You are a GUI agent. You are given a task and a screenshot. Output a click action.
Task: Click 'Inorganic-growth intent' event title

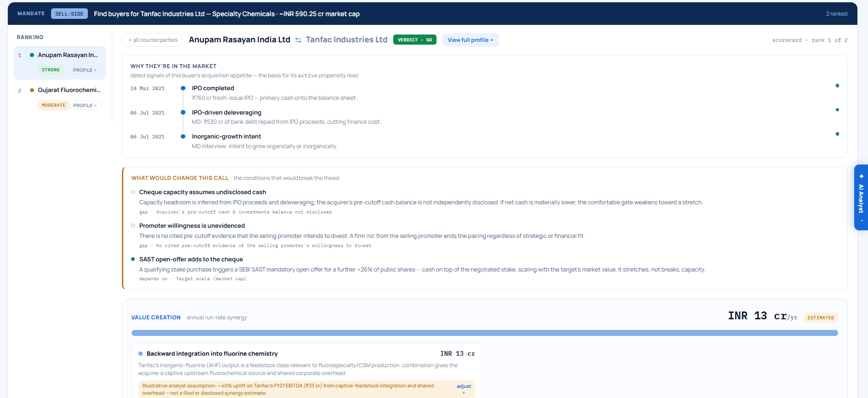tap(226, 136)
